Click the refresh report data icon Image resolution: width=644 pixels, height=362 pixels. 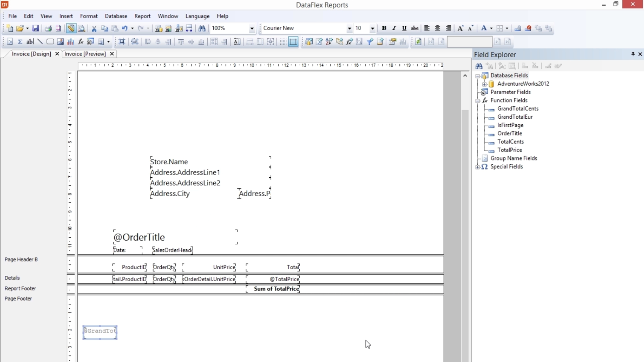pyautogui.click(x=418, y=42)
